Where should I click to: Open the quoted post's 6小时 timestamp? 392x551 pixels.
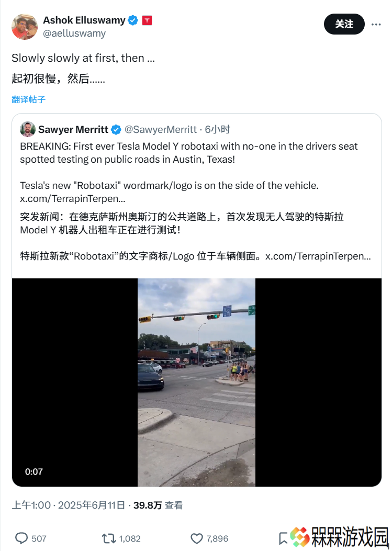[218, 130]
